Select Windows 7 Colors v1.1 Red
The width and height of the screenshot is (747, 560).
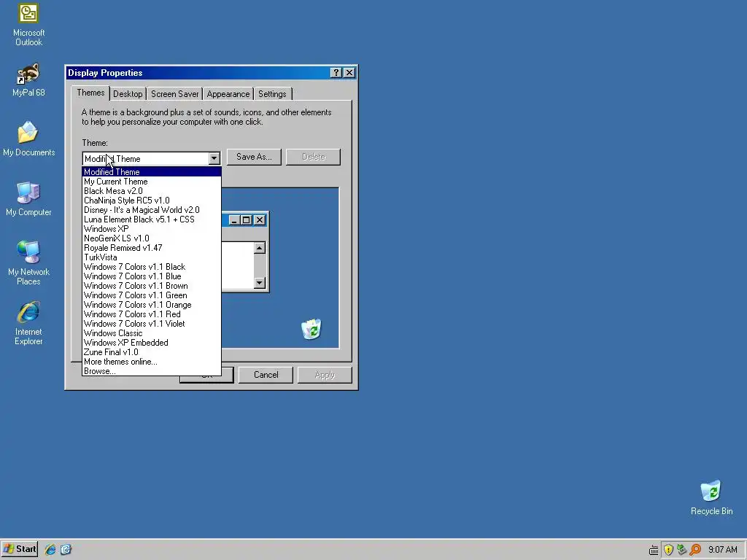152,314
